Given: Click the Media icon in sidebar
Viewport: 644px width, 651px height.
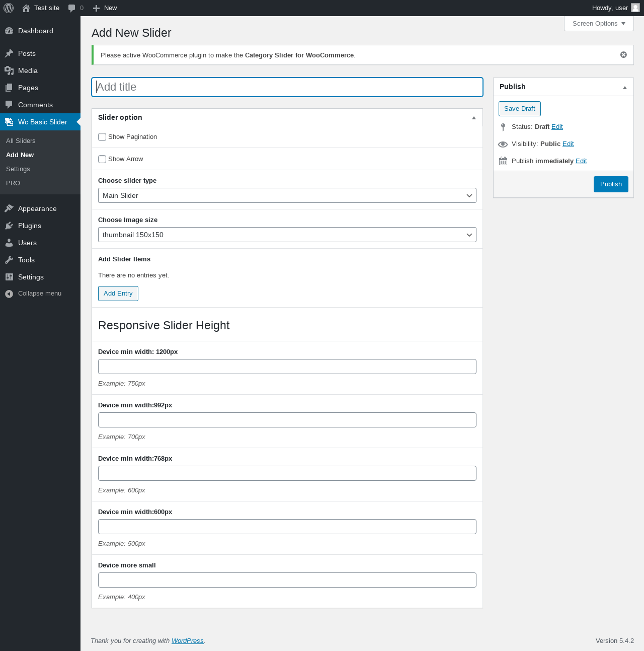Looking at the screenshot, I should tap(9, 70).
